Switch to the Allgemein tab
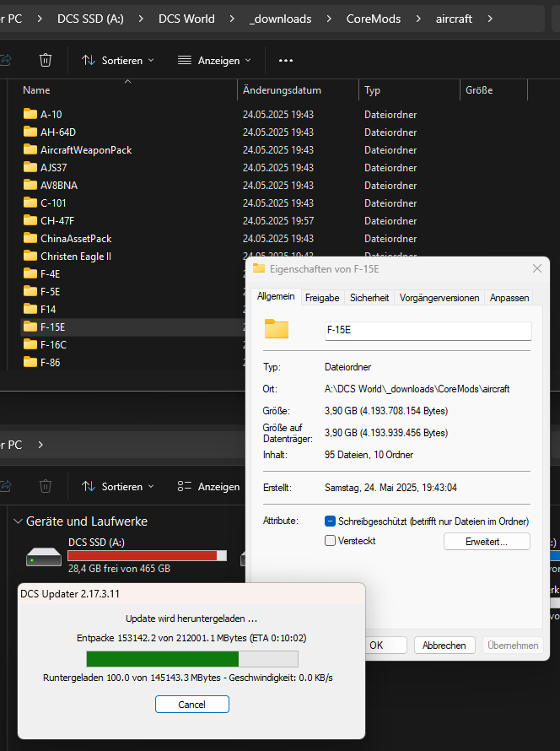 coord(276,296)
